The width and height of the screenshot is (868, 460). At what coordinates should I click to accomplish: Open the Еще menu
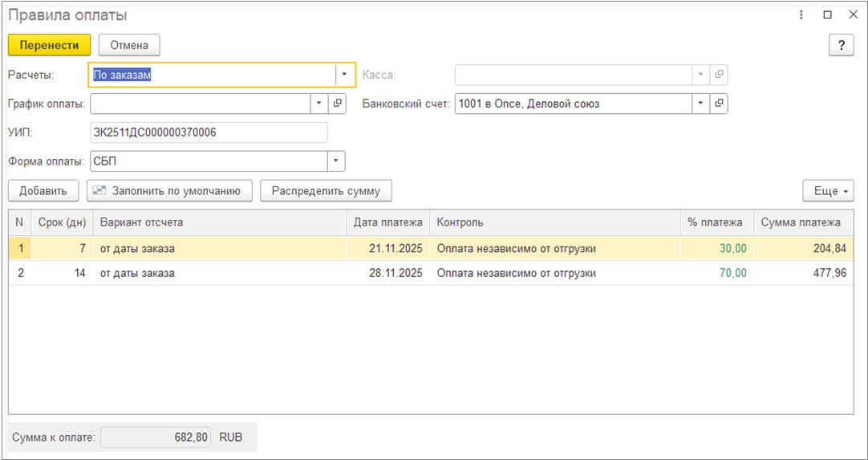point(828,191)
